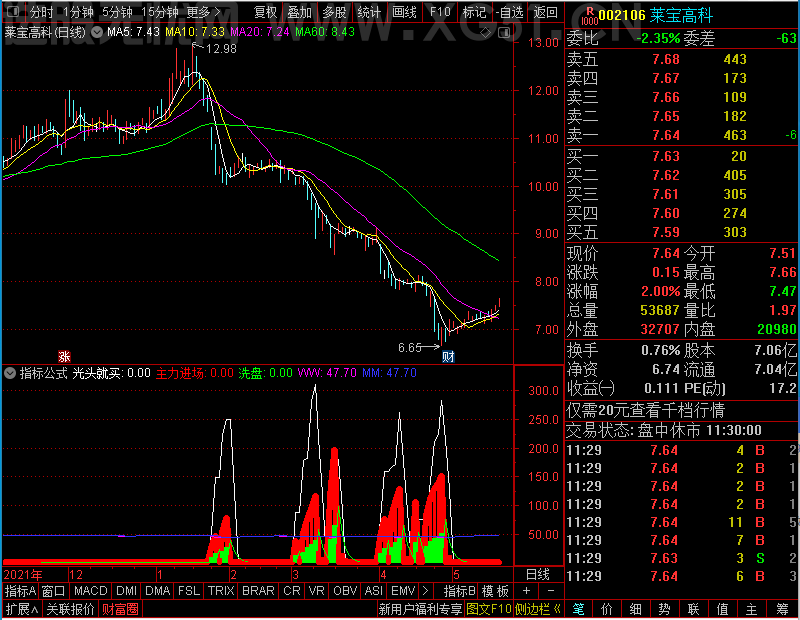Viewport: 800px width, 620px height.
Task: Switch indicator to MACD
Action: click(90, 591)
